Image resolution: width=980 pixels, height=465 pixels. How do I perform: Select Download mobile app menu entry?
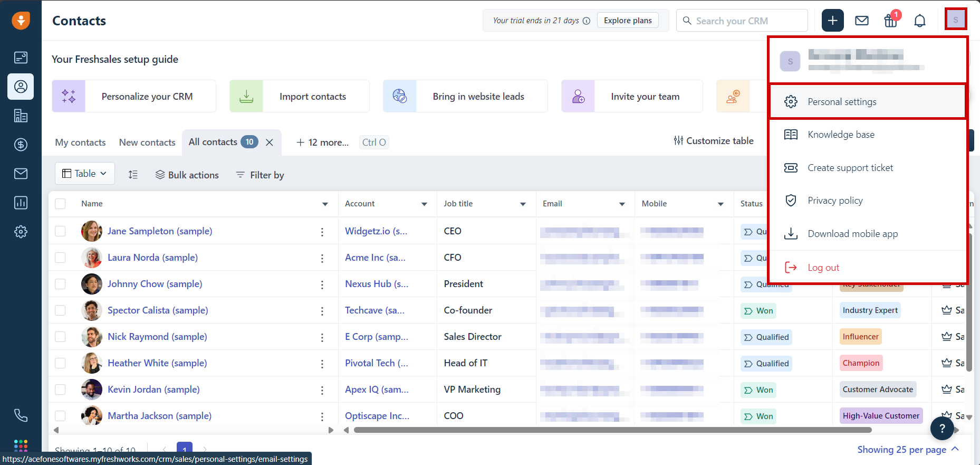(x=868, y=234)
